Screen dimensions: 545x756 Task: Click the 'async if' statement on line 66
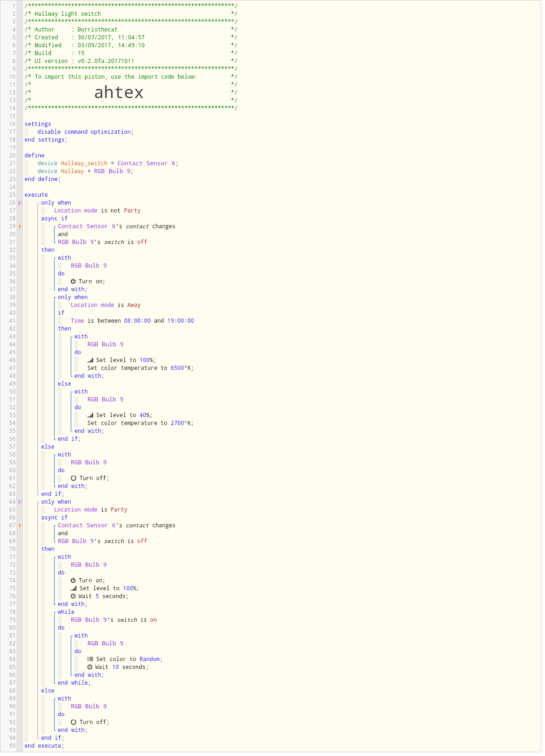[54, 518]
